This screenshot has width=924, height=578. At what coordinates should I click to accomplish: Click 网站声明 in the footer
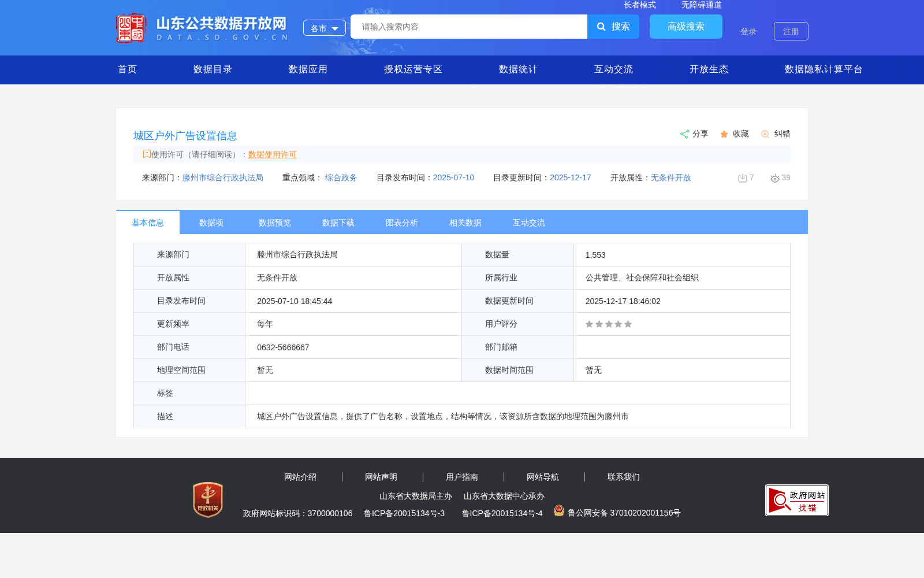click(381, 477)
